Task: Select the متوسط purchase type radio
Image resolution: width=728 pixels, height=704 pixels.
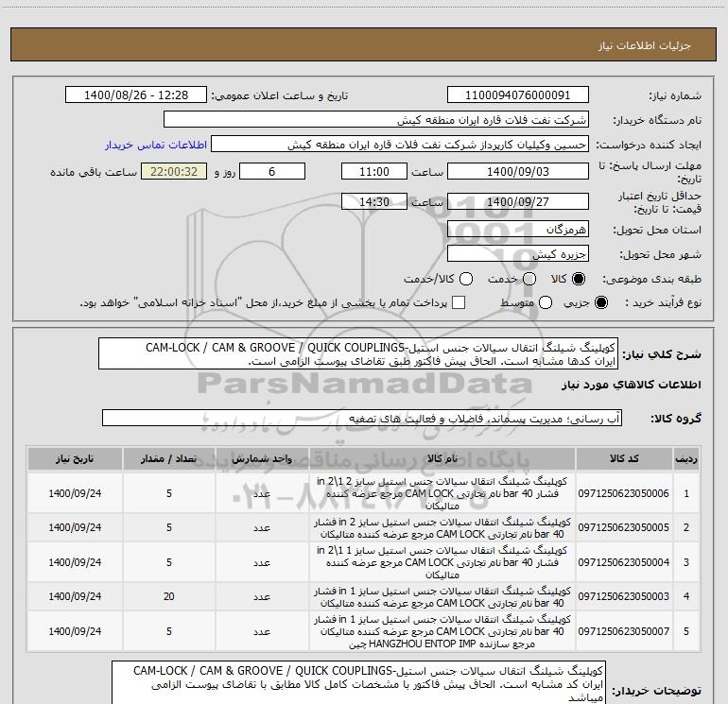Action: point(546,302)
